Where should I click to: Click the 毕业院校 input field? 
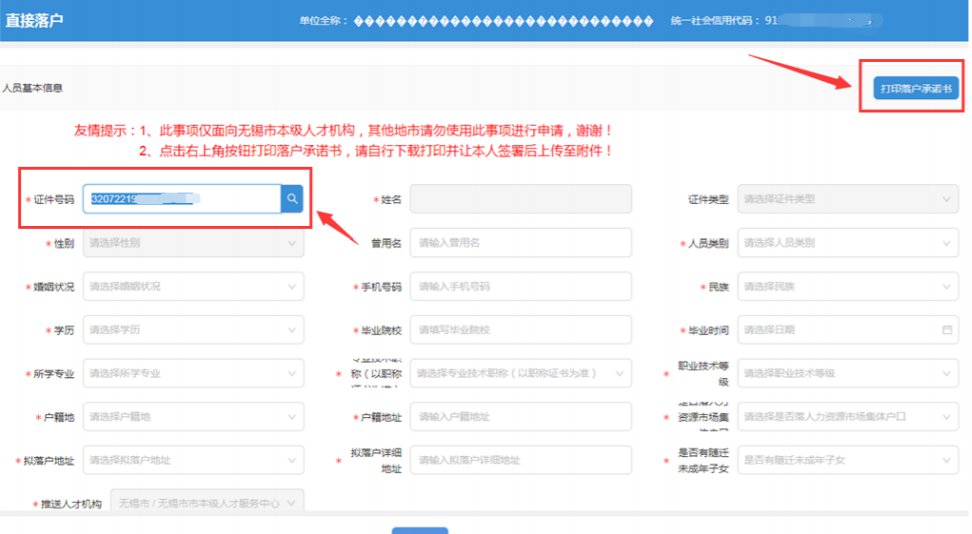(x=520, y=329)
